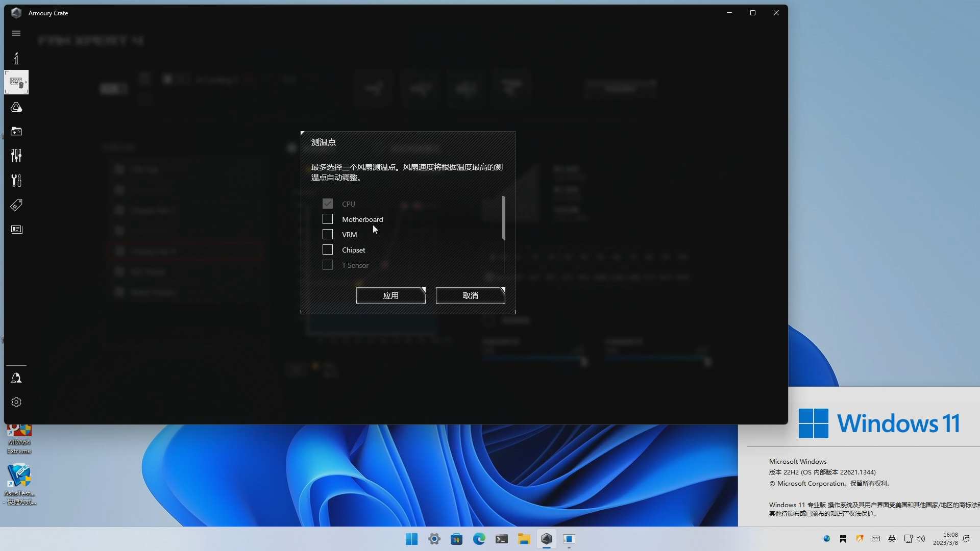Open Settings gear in Armoury Crate sidebar
This screenshot has height=551, width=980.
coord(16,402)
